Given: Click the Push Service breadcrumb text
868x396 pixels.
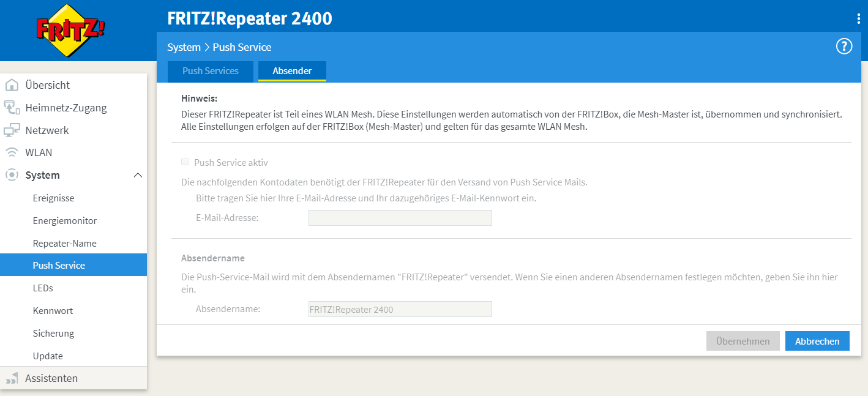Looking at the screenshot, I should [242, 47].
